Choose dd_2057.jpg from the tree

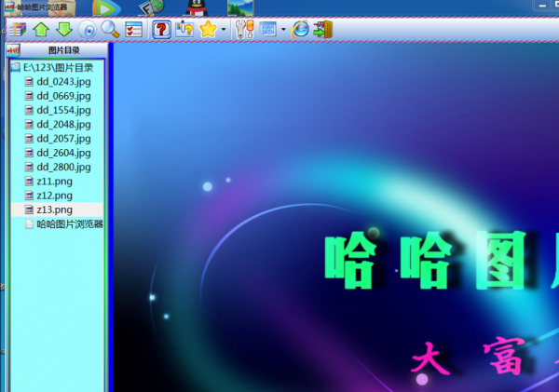63,139
